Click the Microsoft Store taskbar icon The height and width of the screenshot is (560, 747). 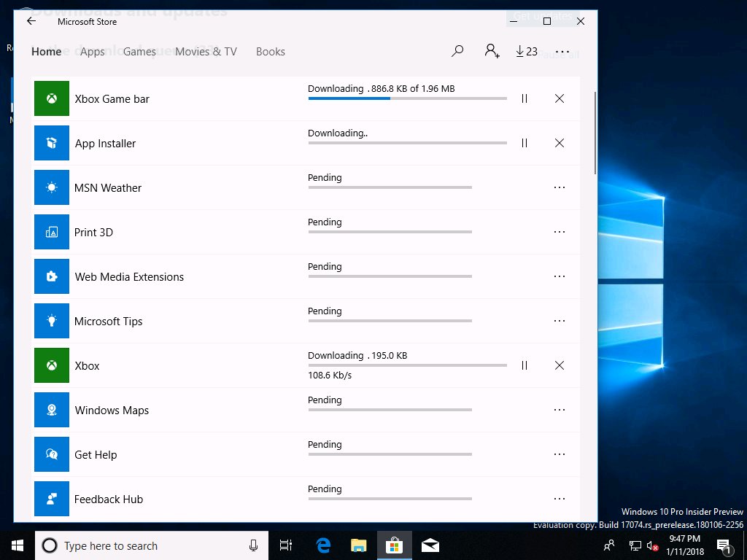[x=395, y=545]
